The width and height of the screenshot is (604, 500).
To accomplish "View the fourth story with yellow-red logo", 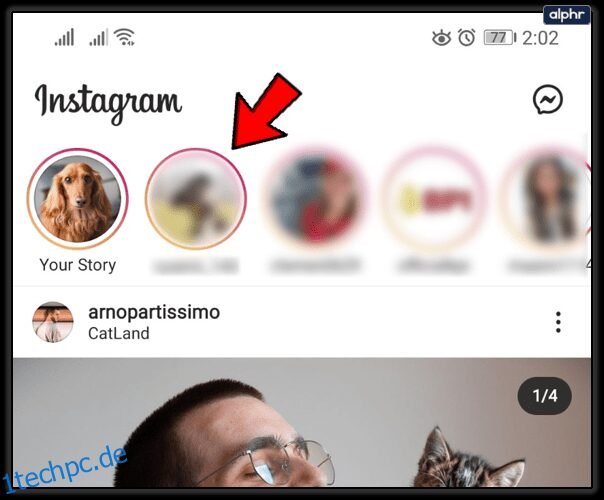I will click(x=435, y=199).
